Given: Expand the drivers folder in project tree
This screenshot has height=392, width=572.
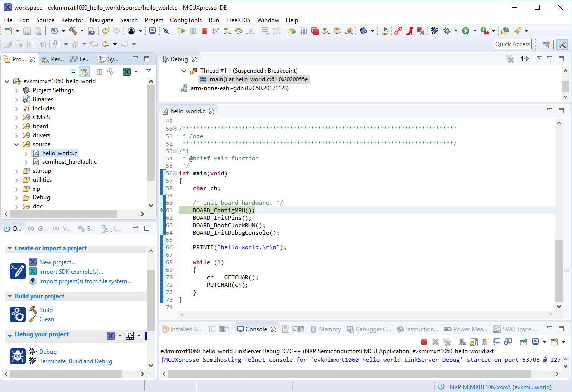Looking at the screenshot, I should tap(17, 135).
